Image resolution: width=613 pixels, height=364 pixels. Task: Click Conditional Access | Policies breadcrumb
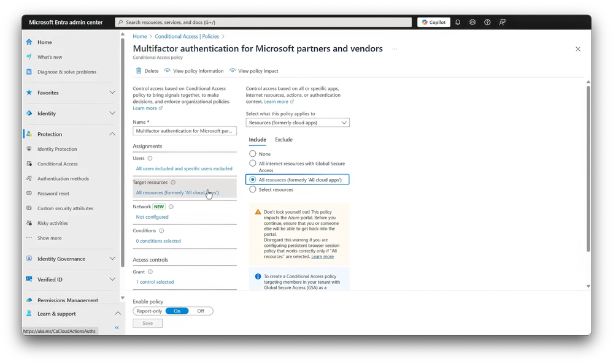pos(187,36)
